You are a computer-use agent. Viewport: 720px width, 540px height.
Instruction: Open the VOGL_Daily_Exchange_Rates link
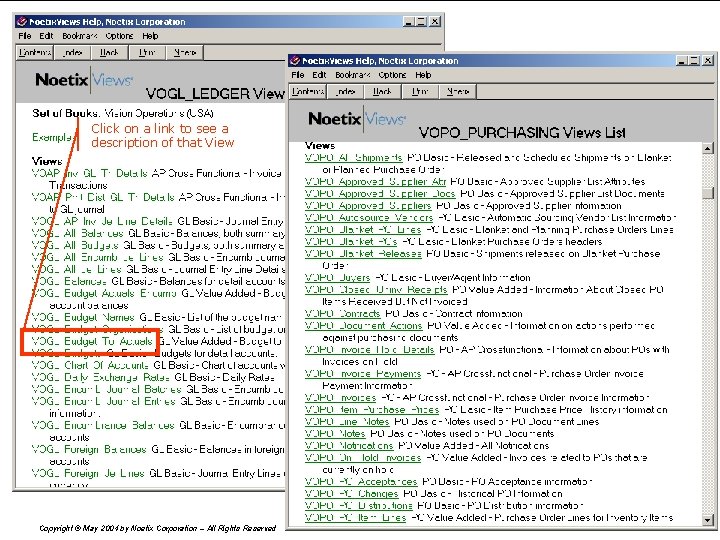[x=101, y=377]
